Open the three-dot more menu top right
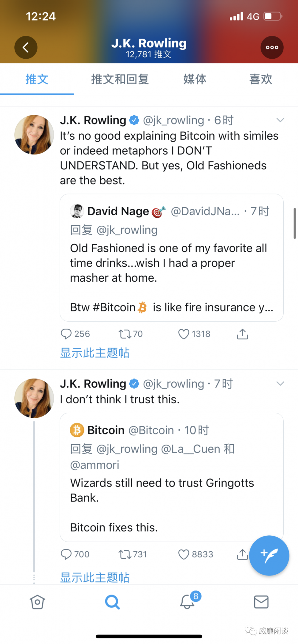Screen dimensions: 298x644 (x=271, y=47)
